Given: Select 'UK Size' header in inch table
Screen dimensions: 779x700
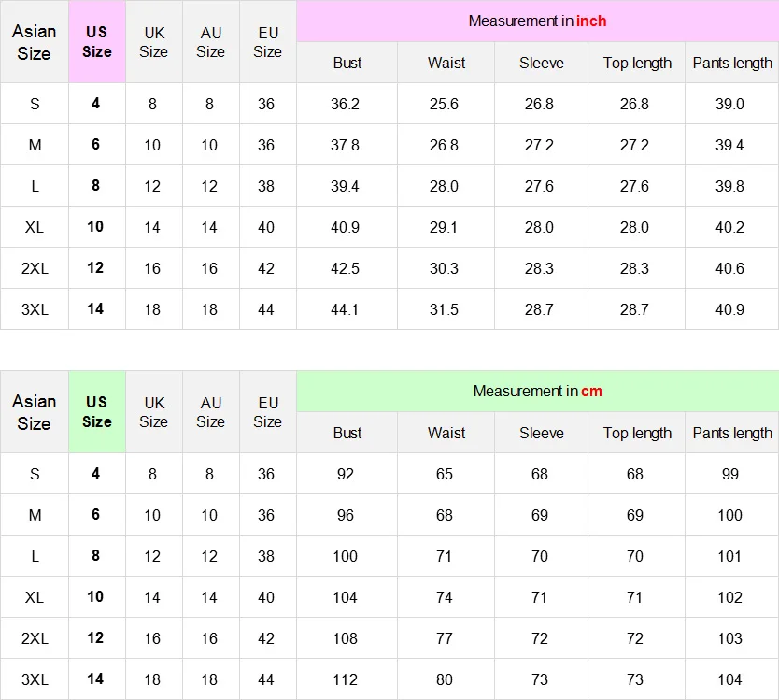Looking at the screenshot, I should click(x=154, y=42).
